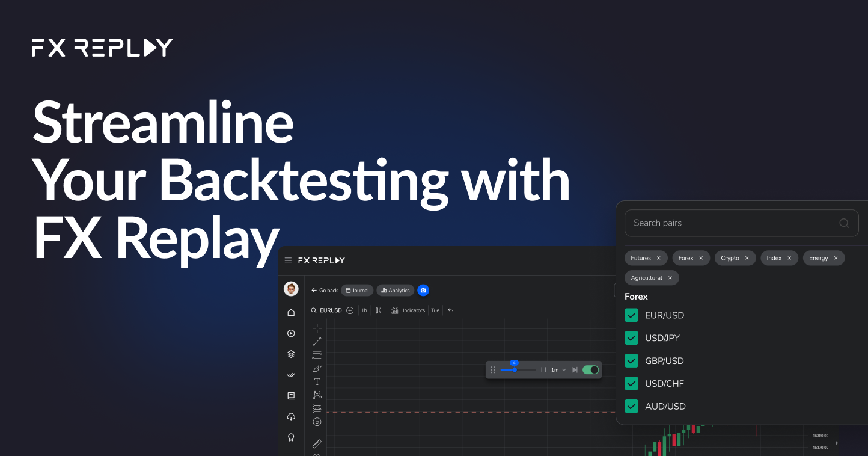Image resolution: width=868 pixels, height=456 pixels.
Task: Open the Journal tab
Action: [x=357, y=290]
